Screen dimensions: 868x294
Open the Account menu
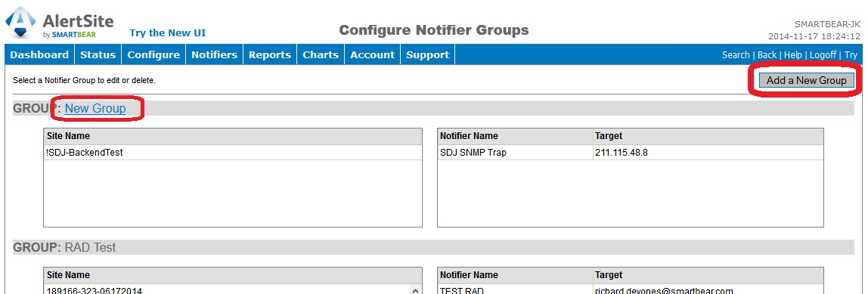(x=373, y=55)
